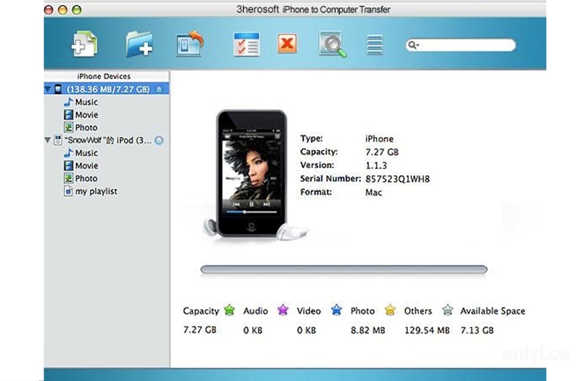
Task: Open the checklist toolbar icon
Action: [246, 44]
